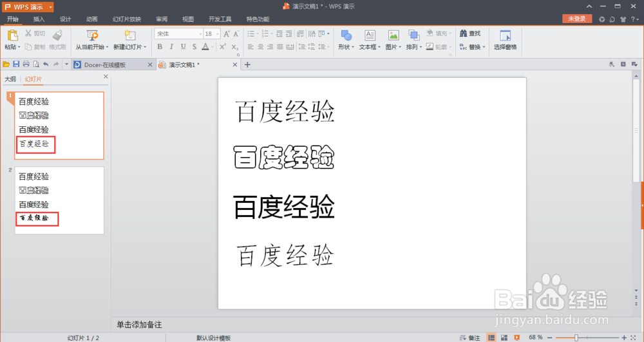Click the zoom slider handle
This screenshot has width=644, height=342.
point(576,337)
